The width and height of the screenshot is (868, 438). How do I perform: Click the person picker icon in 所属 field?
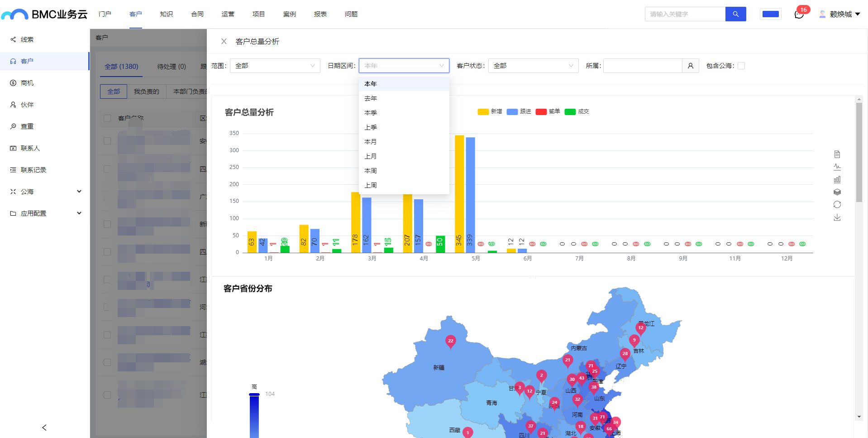coord(690,66)
